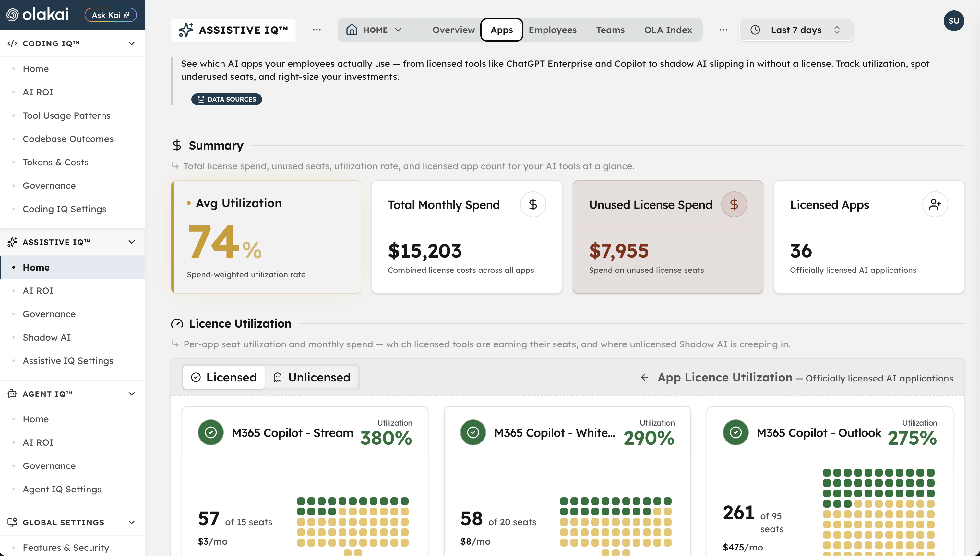The image size is (980, 556).
Task: Open Codebase Outcomes page
Action: [68, 139]
